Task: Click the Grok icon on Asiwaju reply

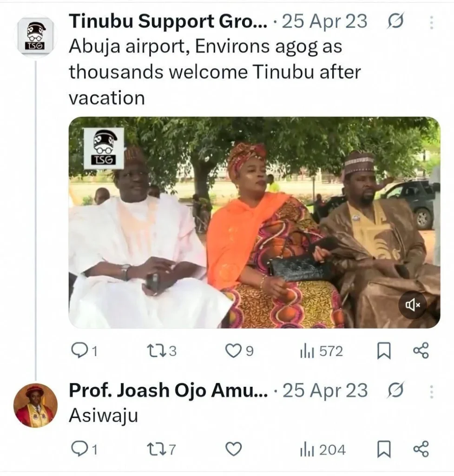Action: [x=395, y=391]
